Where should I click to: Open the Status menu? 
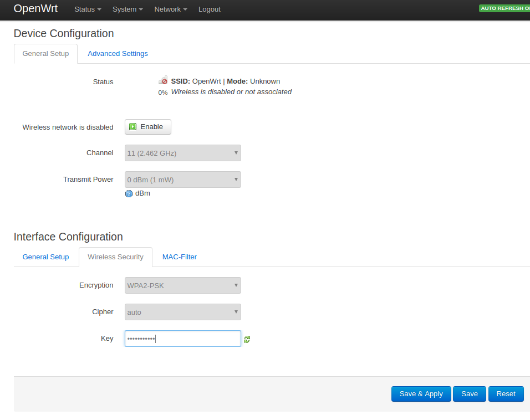[x=88, y=9]
